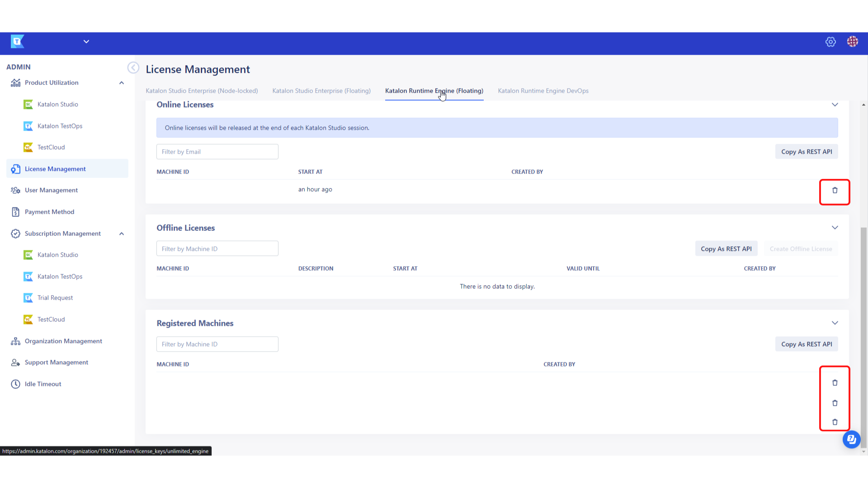Click the Create Offline License button
Image resolution: width=868 pixels, height=488 pixels.
pyautogui.click(x=801, y=249)
